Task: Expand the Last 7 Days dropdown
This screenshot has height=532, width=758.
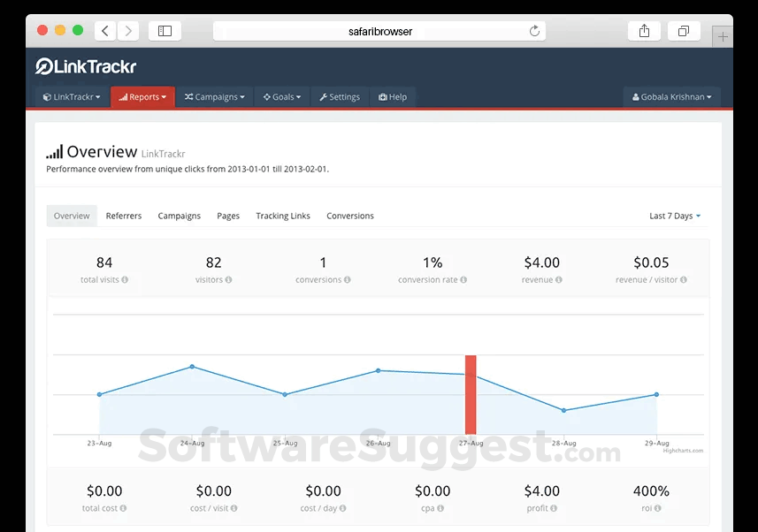Action: click(675, 216)
